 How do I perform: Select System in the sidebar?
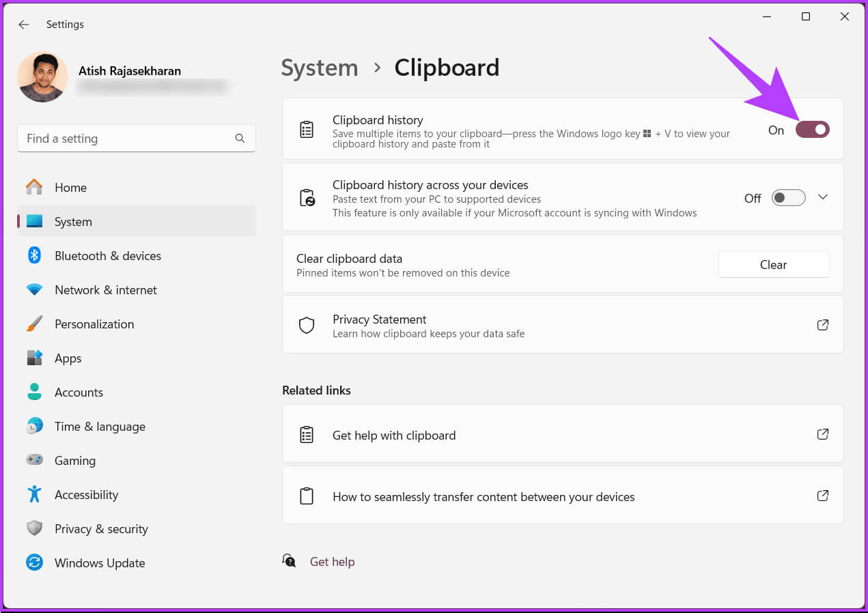pos(137,222)
